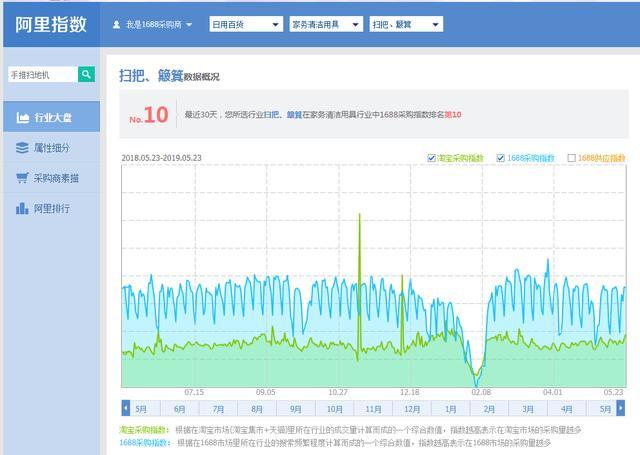
Task: Go to 属性细分 sidebar item
Action: [x=51, y=147]
